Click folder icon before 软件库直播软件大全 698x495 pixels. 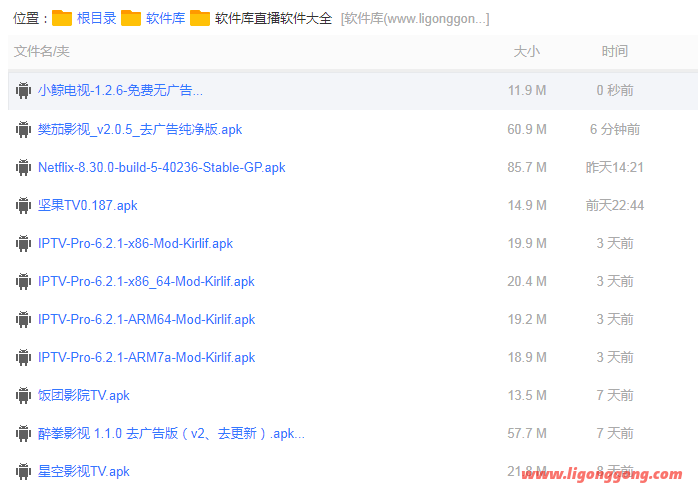click(x=200, y=18)
